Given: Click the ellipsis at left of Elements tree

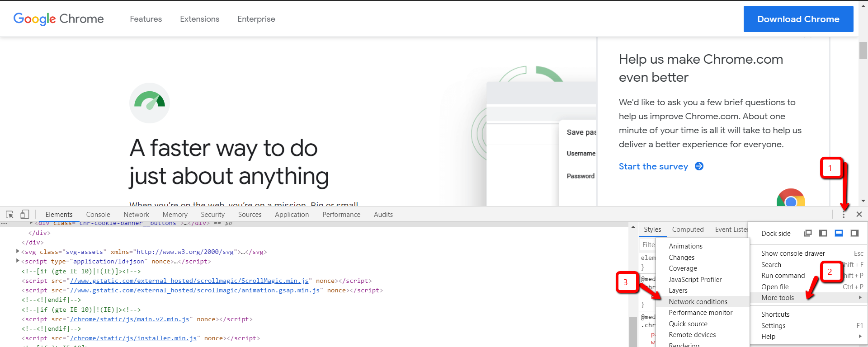Looking at the screenshot, I should (x=4, y=224).
